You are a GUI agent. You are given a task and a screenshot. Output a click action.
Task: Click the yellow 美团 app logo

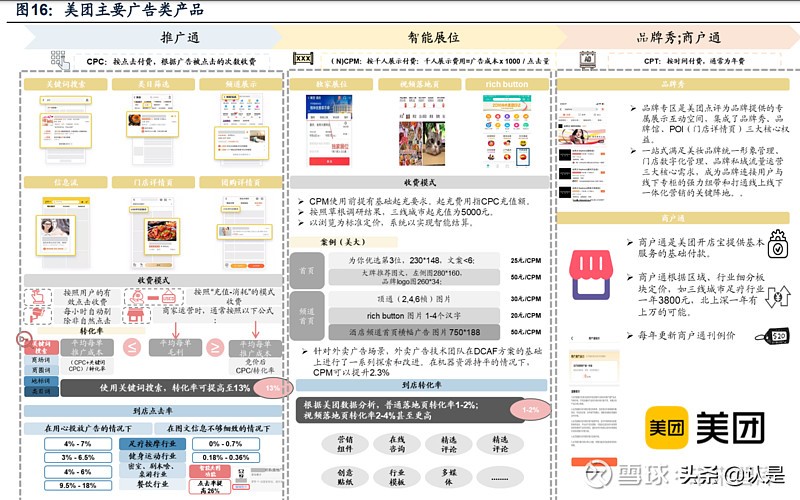point(666,428)
